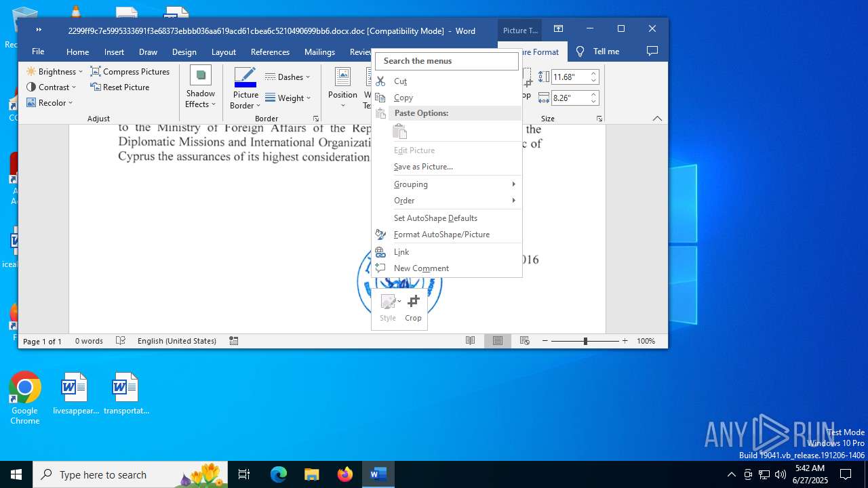Image resolution: width=868 pixels, height=488 pixels.
Task: Switch to the Home tab
Action: pyautogui.click(x=77, y=52)
